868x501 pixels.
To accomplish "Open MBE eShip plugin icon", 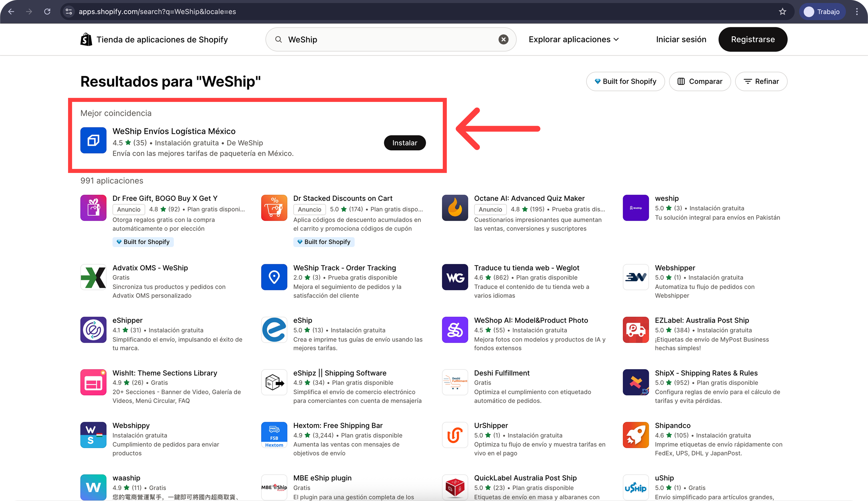I will [274, 487].
